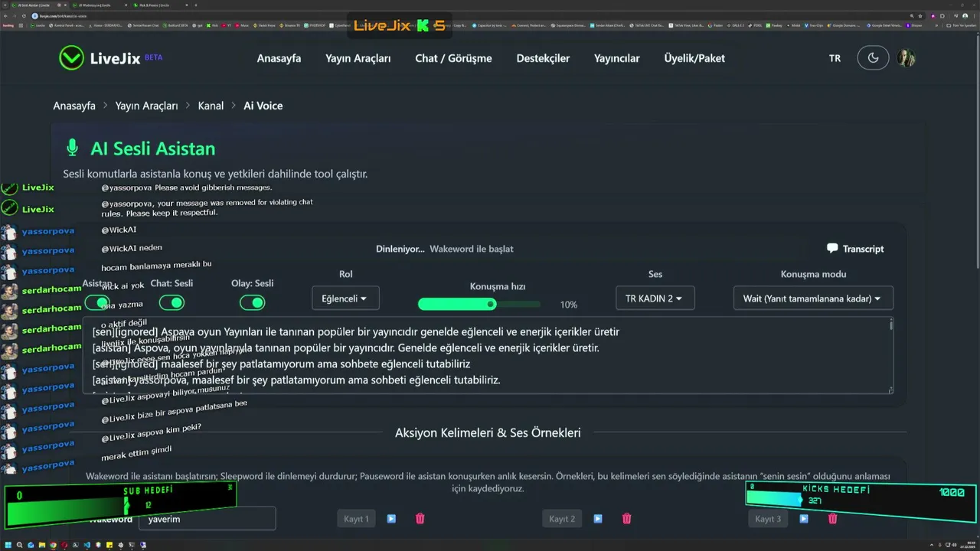Screen dimensions: 980x551
Task: Click the Dinleniyor... status text
Action: [400, 249]
